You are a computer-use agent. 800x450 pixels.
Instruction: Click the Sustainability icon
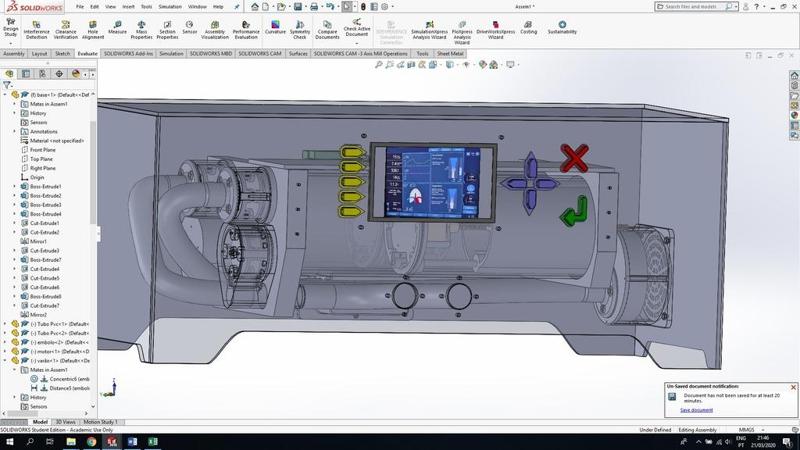point(561,27)
